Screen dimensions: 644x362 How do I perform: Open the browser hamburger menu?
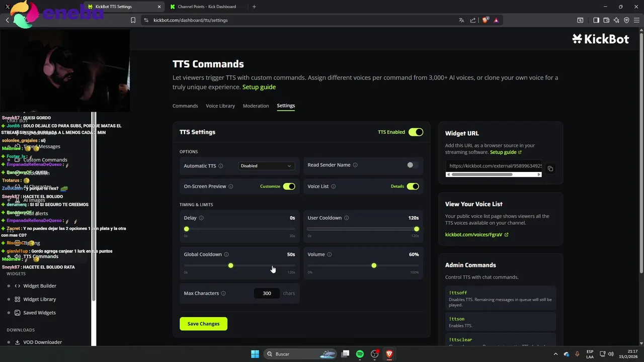point(636,20)
